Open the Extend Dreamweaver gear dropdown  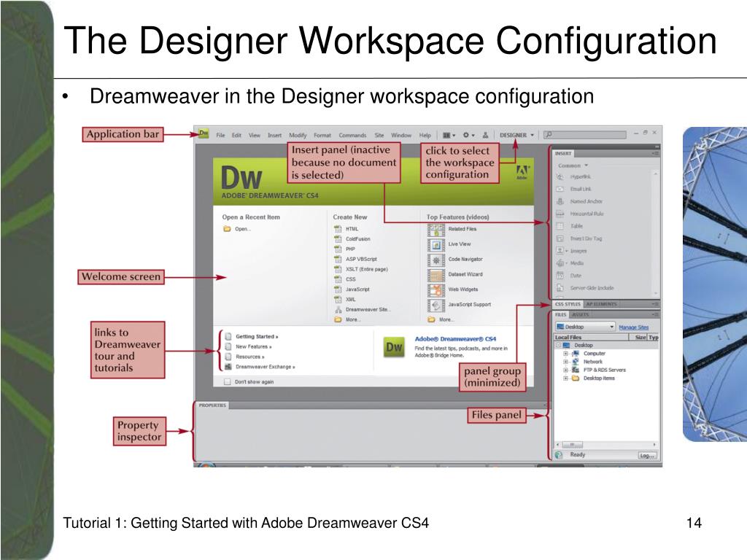click(469, 135)
